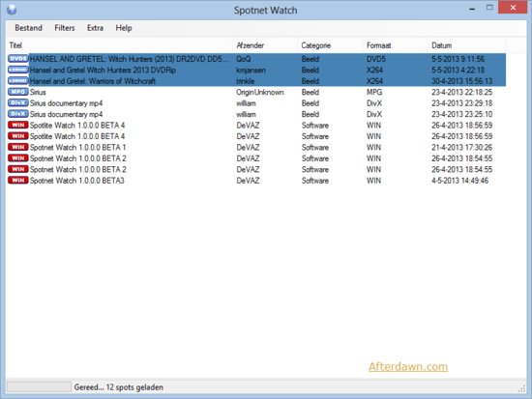Click the date '30-4-2013 15:56:13'
Viewport: 532px width, 399px height.
coord(461,81)
